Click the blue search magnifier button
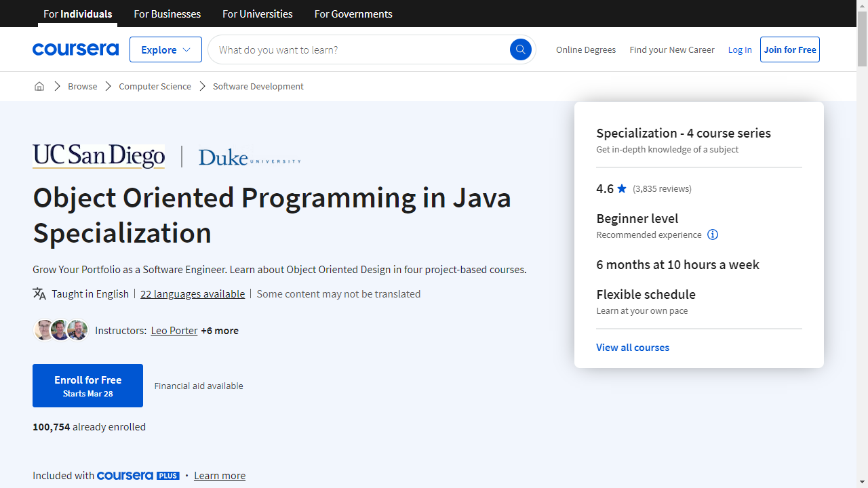The width and height of the screenshot is (868, 488). tap(521, 49)
